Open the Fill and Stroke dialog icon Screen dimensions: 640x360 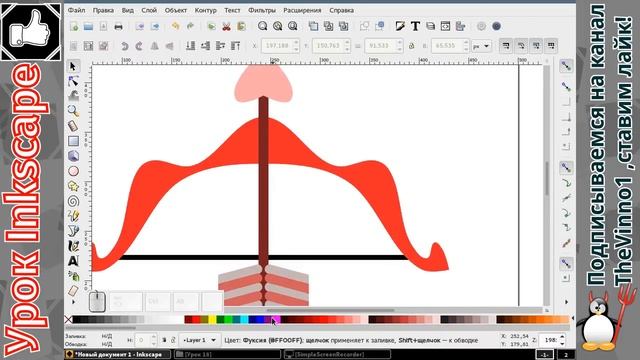click(400, 27)
